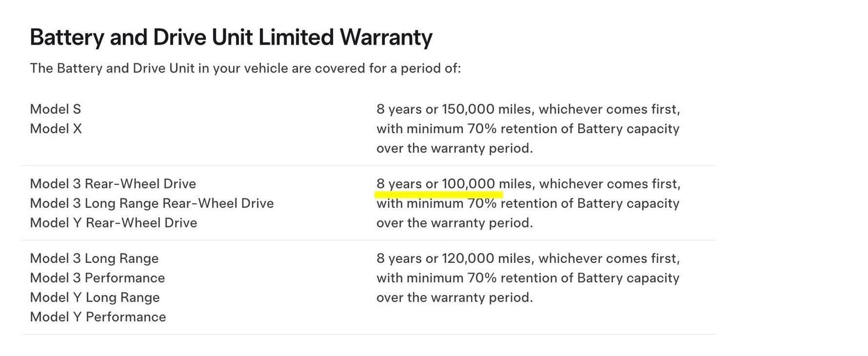
Task: Click the highlighted 8 years or 100,000 text
Action: point(436,184)
